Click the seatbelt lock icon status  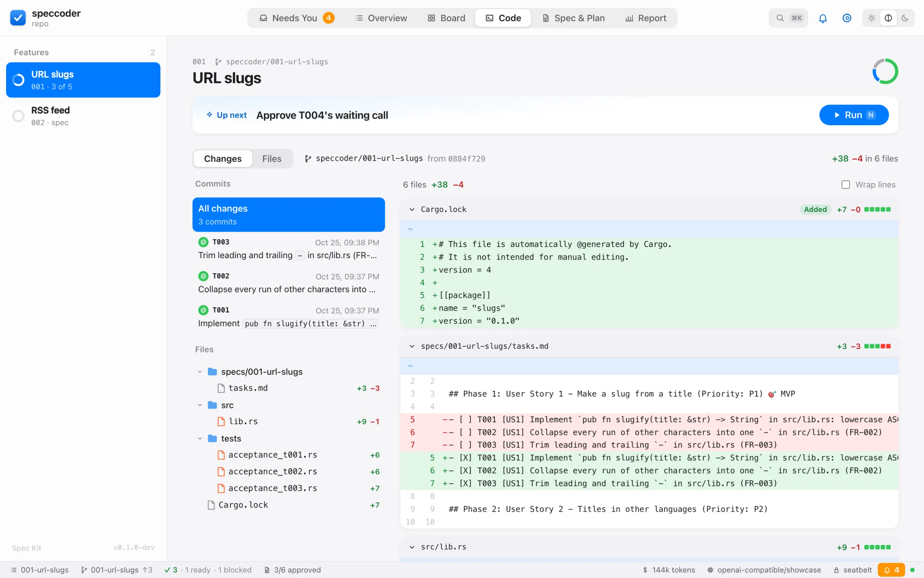coord(836,570)
